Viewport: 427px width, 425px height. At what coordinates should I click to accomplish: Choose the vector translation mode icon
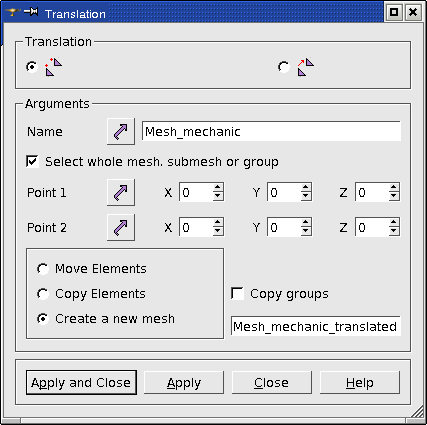click(306, 67)
